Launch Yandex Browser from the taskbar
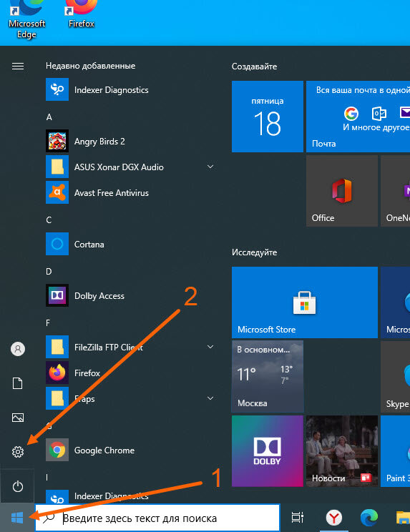Screen dimensions: 410x532 [334, 518]
